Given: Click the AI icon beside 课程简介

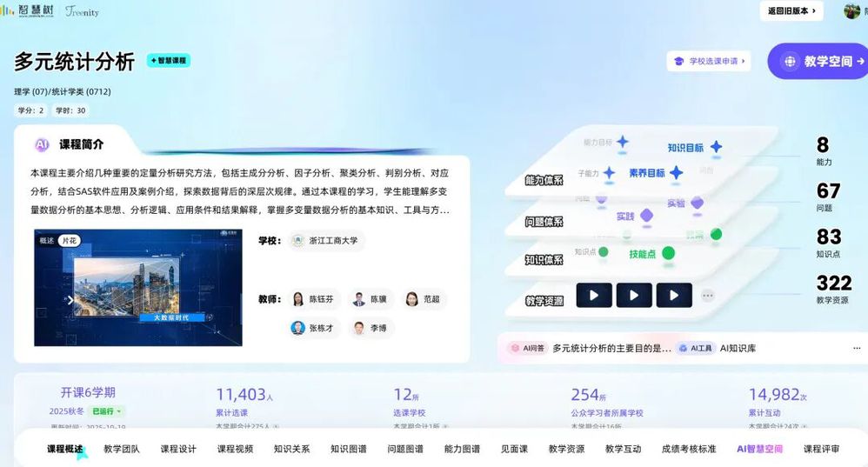Looking at the screenshot, I should point(42,145).
